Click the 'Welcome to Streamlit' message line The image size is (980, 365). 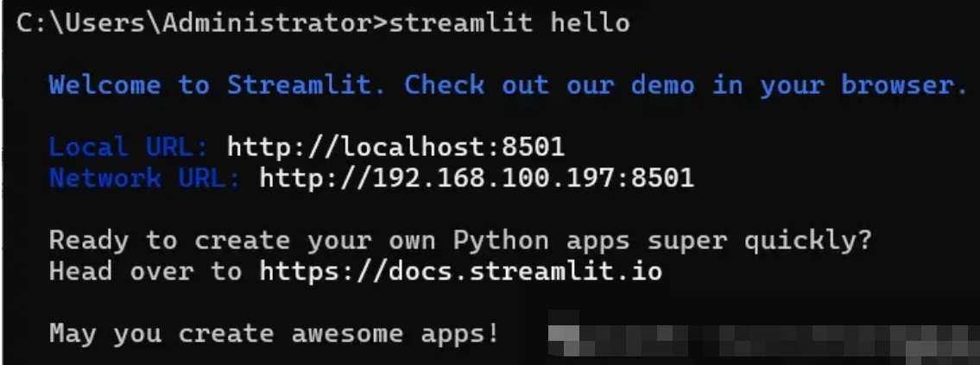pyautogui.click(x=508, y=85)
